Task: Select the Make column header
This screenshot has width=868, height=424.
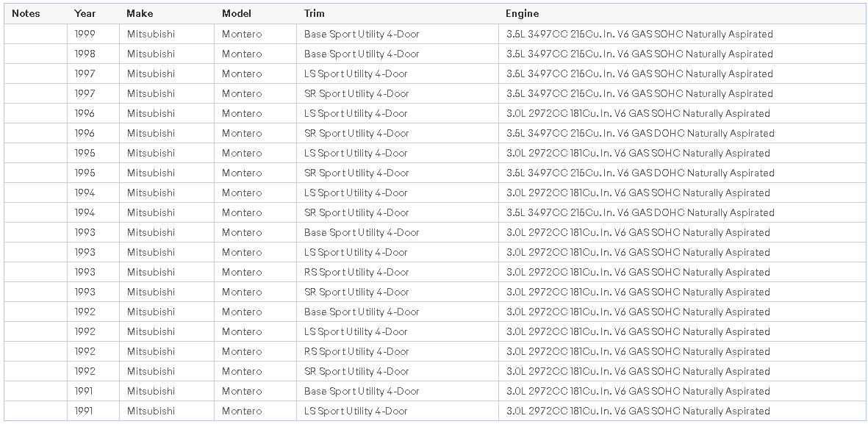Action: [x=140, y=13]
